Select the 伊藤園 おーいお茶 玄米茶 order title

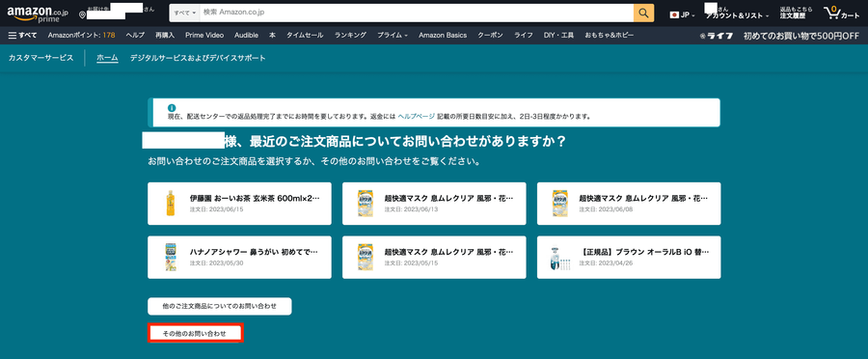255,198
